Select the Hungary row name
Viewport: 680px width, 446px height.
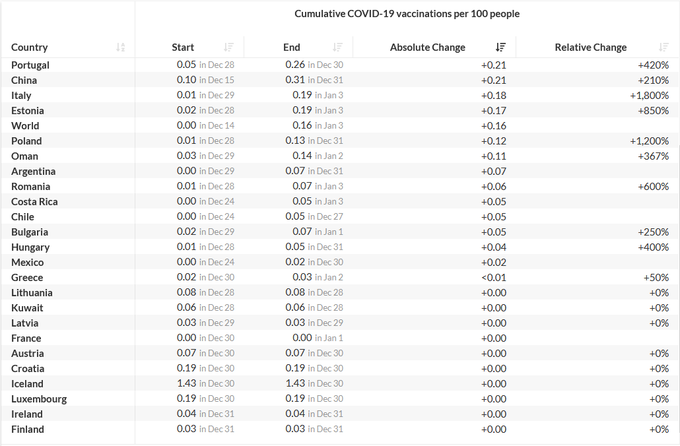pos(30,247)
